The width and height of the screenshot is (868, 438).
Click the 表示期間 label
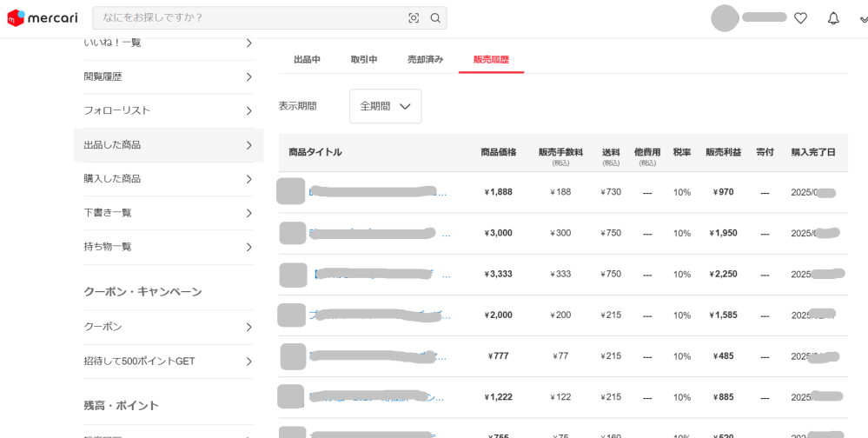(297, 106)
